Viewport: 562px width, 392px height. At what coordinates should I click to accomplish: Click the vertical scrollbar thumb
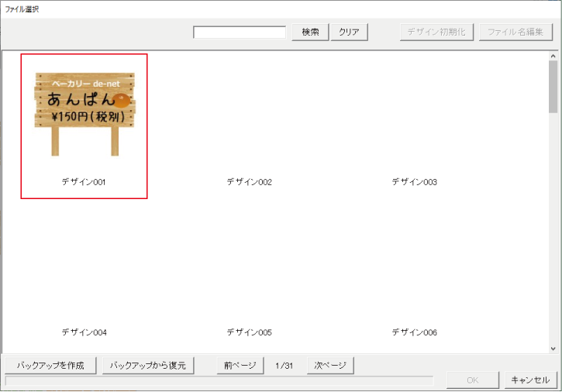[553, 87]
